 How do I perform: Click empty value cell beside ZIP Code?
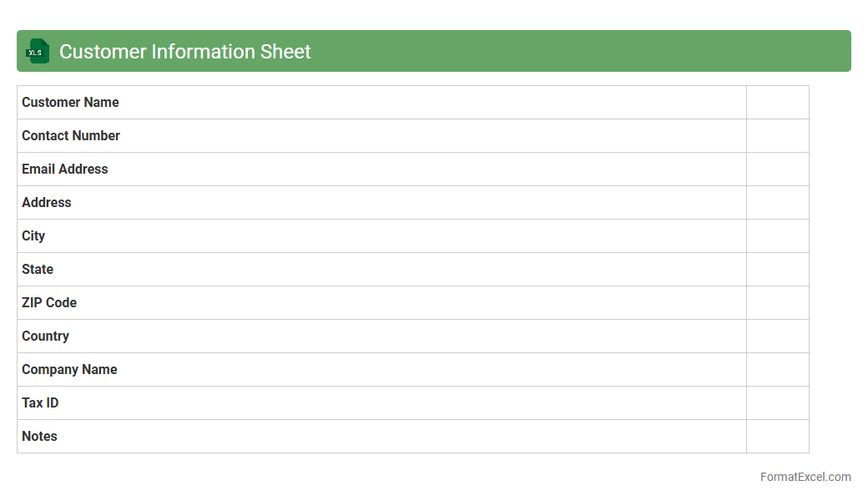point(777,302)
